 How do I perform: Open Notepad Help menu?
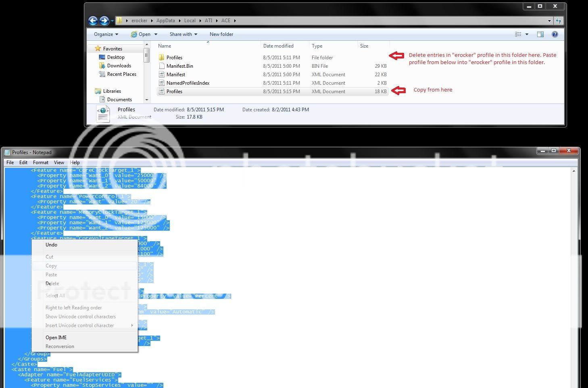tap(75, 163)
